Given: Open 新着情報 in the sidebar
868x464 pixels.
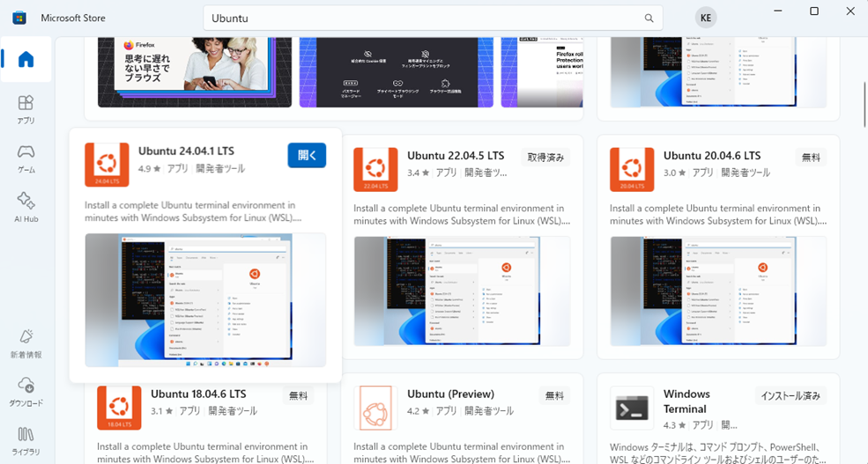Looking at the screenshot, I should 26,343.
